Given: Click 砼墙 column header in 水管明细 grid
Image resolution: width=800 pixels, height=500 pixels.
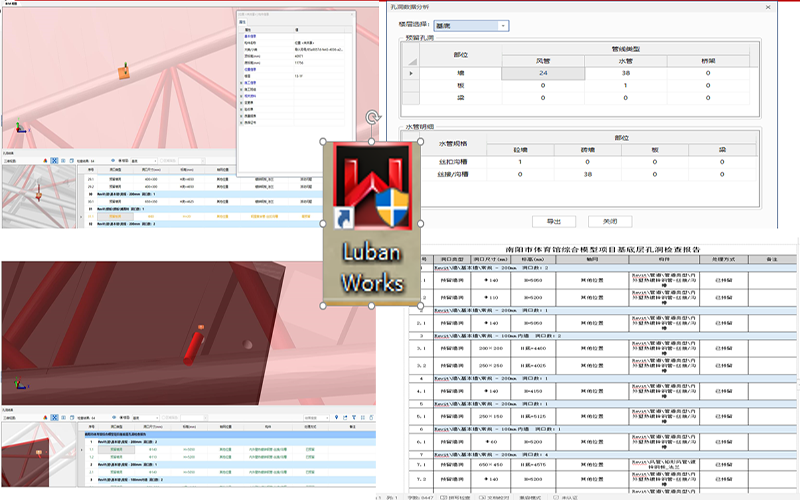Looking at the screenshot, I should [520, 149].
